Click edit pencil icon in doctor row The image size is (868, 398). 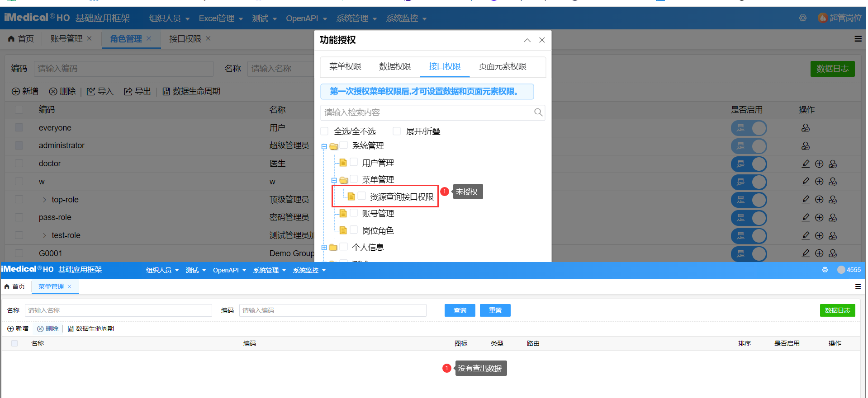coord(806,164)
